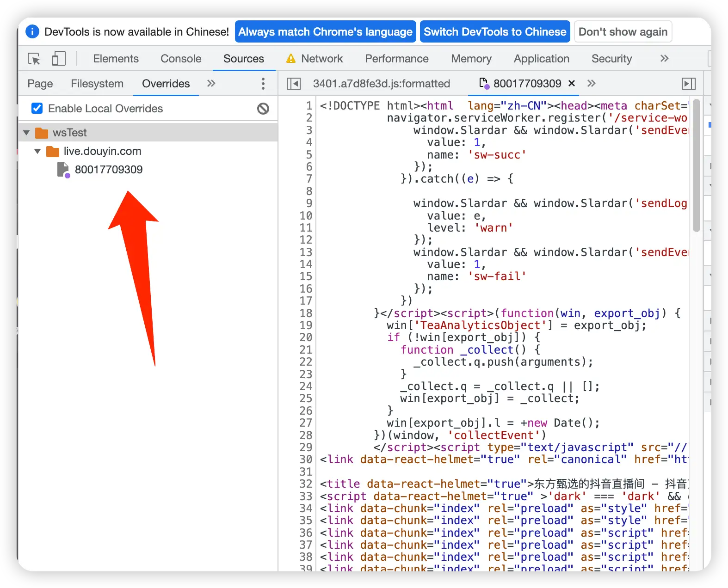Click the title tag on line 32
Screen dimensions: 728x588
click(x=339, y=484)
